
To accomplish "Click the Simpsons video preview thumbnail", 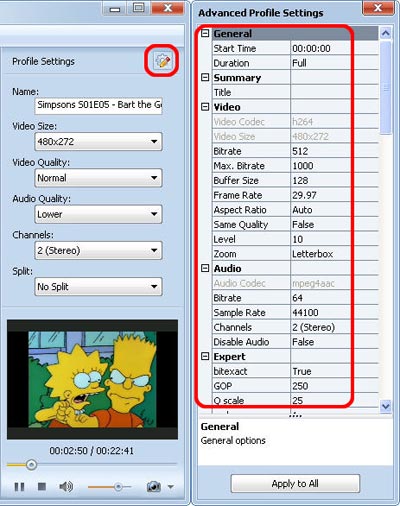I will (92, 379).
